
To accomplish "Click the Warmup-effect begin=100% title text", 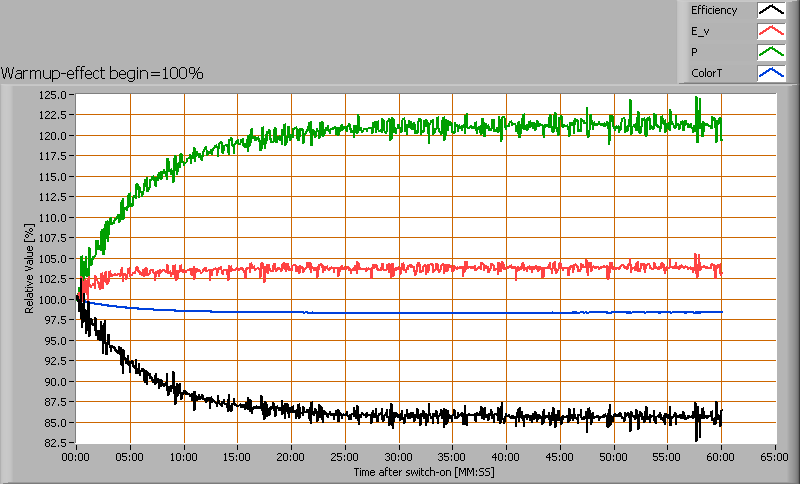I will pyautogui.click(x=102, y=73).
